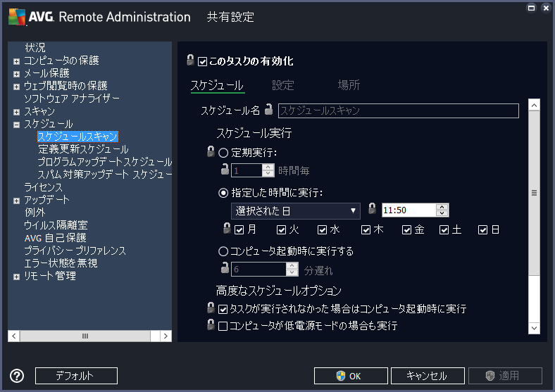Expand the メール保護 tree node
This screenshot has height=392, width=555.
(16, 74)
